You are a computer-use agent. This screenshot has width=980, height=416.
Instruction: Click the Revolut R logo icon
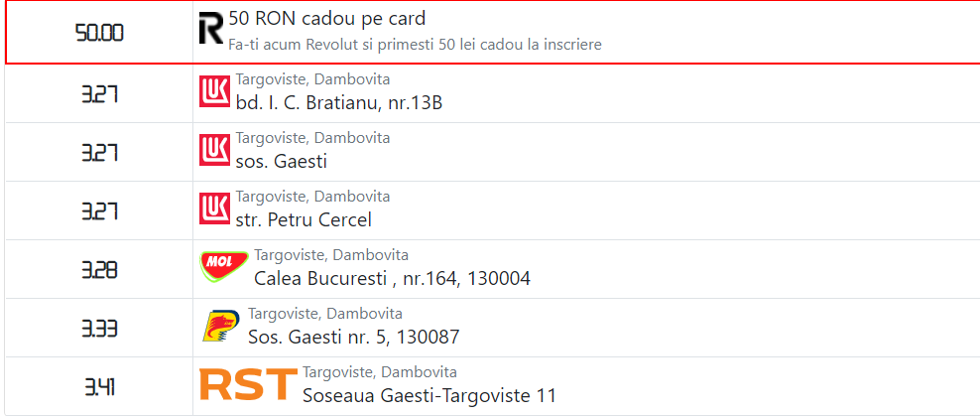(211, 29)
